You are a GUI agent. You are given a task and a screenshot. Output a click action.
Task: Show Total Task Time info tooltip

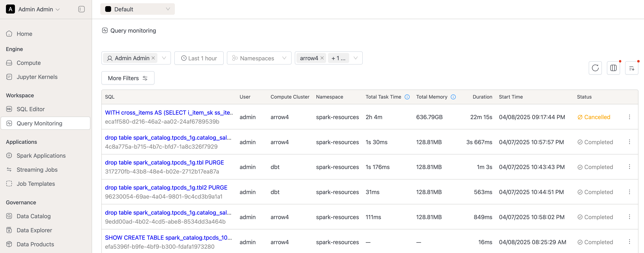click(x=407, y=97)
